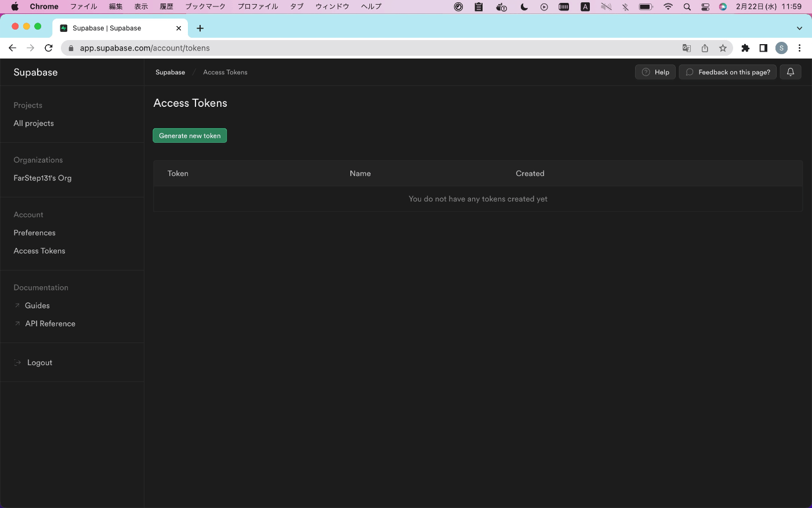The height and width of the screenshot is (508, 812).
Task: Click Feedback on this page
Action: [x=727, y=72]
